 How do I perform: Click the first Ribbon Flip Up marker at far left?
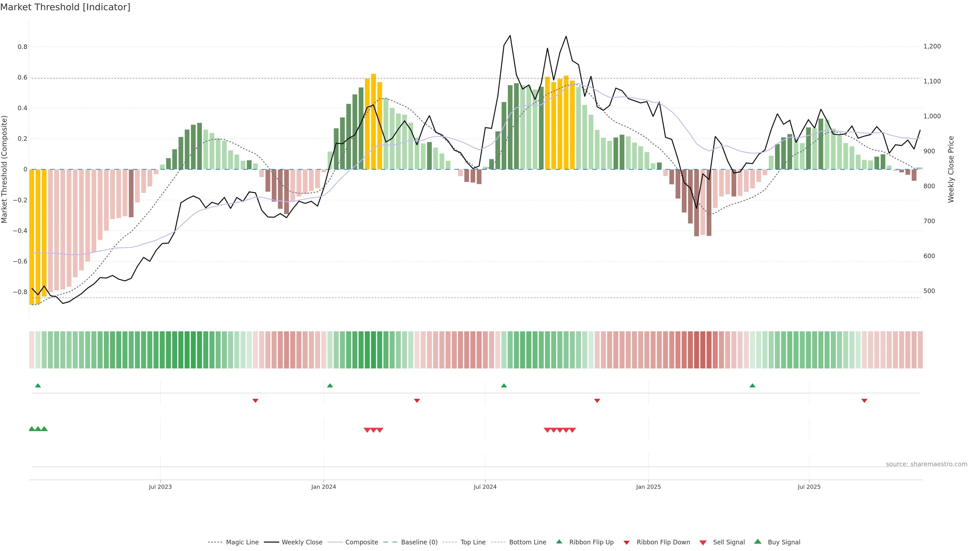click(x=38, y=386)
